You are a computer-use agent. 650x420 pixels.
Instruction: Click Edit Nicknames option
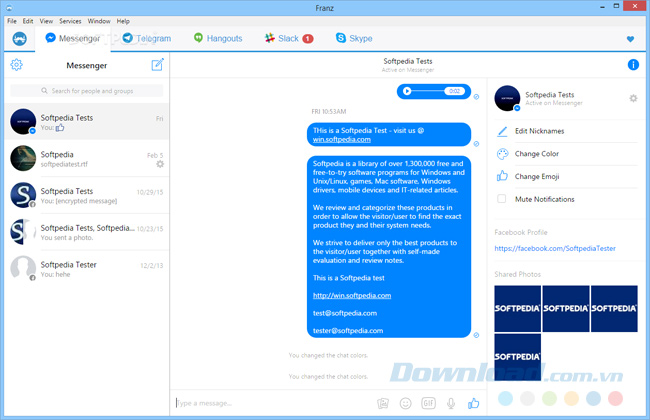click(x=539, y=132)
